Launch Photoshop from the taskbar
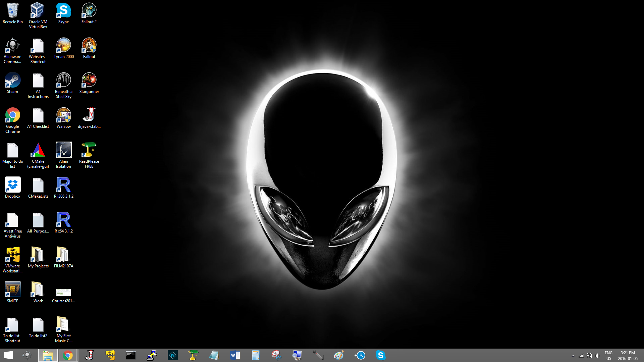This screenshot has height=362, width=644. [x=172, y=355]
